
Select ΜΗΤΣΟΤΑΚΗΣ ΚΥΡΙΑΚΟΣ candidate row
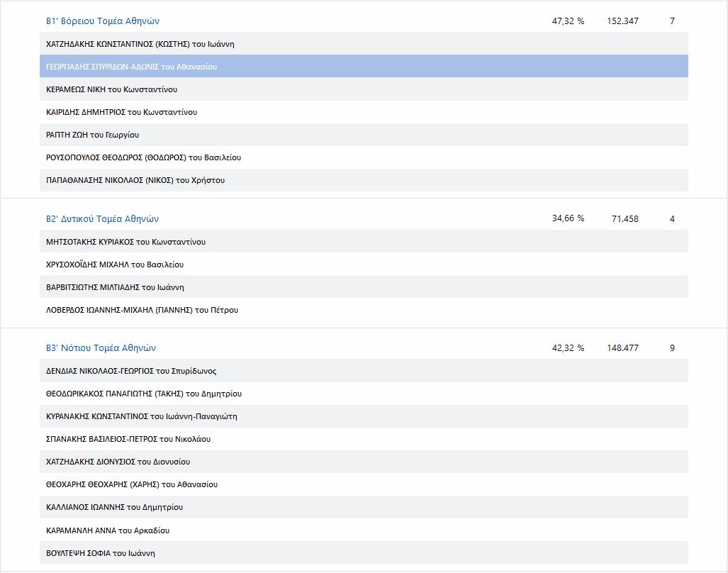(125, 242)
